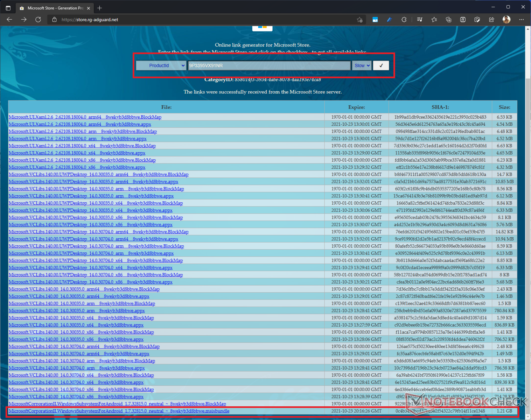Select SHA-1 value 1b99ad1db9cee3362435619e221c3950c025b483
The width and height of the screenshot is (531, 420).
(440, 117)
